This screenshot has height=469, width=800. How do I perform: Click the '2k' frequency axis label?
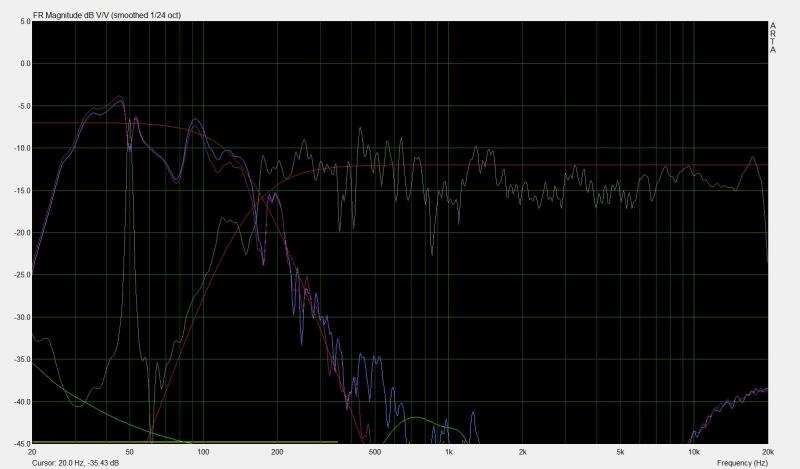point(522,452)
